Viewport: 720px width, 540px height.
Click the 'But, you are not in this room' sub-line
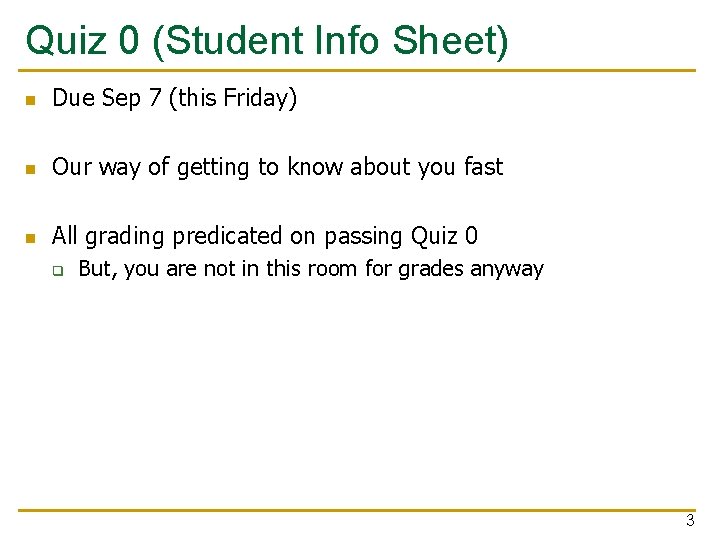pos(310,269)
